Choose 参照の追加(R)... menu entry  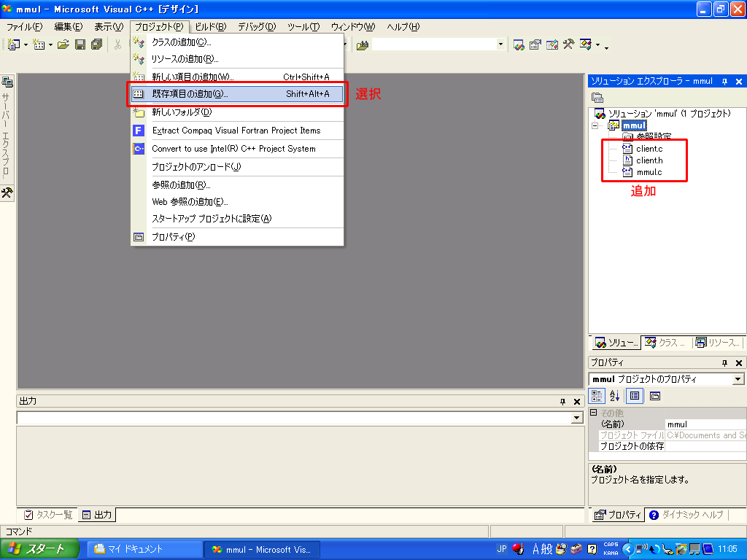[237, 185]
